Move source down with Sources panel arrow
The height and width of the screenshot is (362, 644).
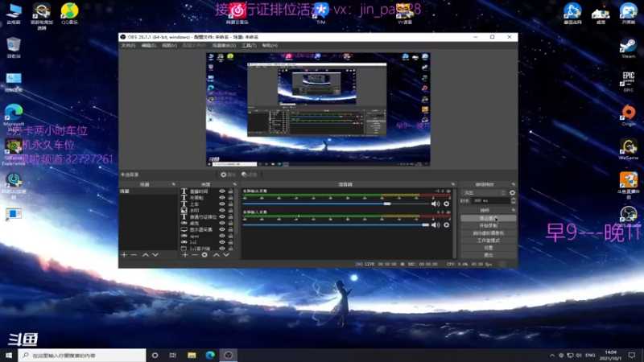(x=226, y=255)
